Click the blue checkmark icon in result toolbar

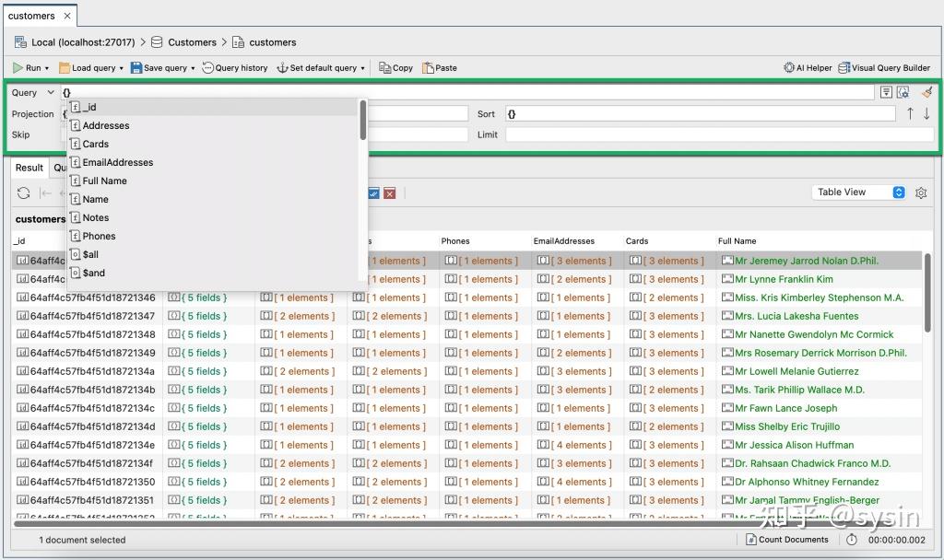374,193
